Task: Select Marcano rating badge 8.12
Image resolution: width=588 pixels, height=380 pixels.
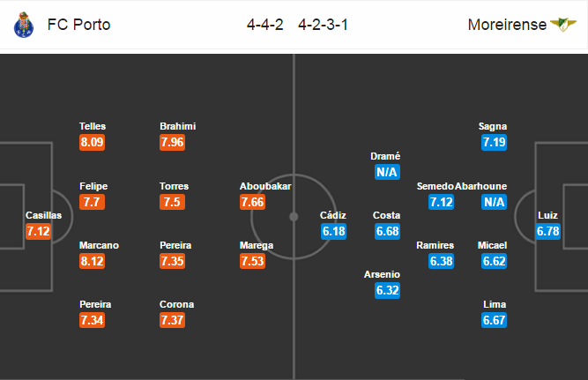Action: point(92,261)
